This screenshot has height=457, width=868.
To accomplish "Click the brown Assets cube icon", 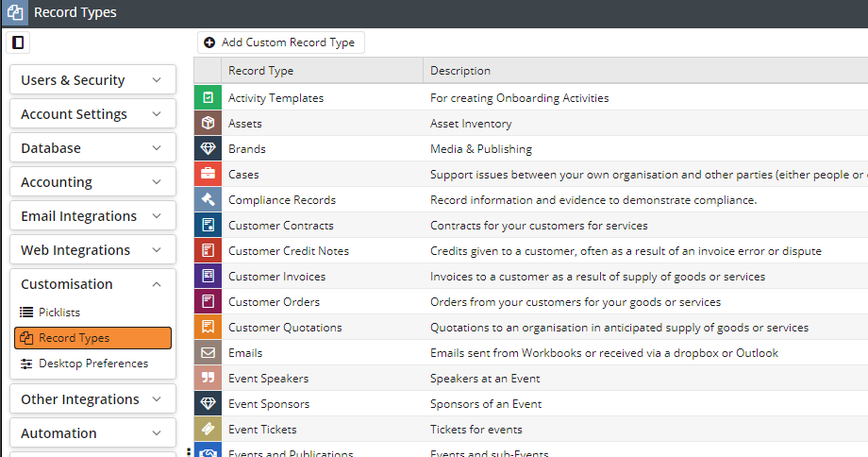I will click(x=208, y=123).
